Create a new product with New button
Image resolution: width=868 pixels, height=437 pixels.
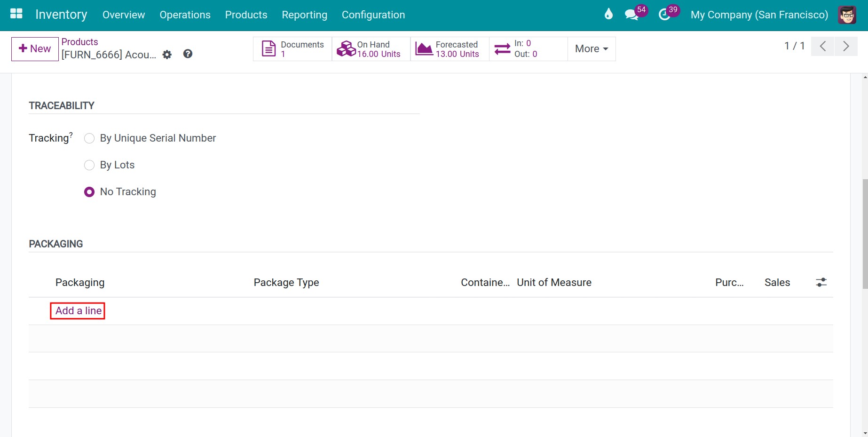(35, 49)
